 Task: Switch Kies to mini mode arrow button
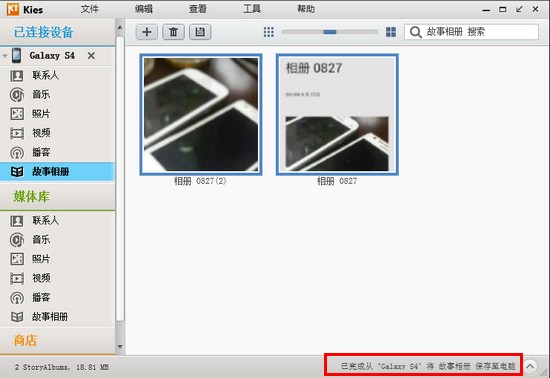coord(519,9)
